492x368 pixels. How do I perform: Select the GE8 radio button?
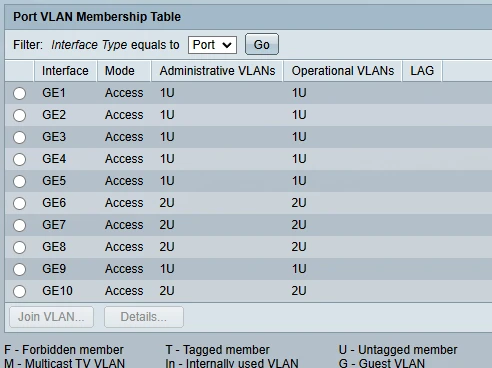point(19,247)
